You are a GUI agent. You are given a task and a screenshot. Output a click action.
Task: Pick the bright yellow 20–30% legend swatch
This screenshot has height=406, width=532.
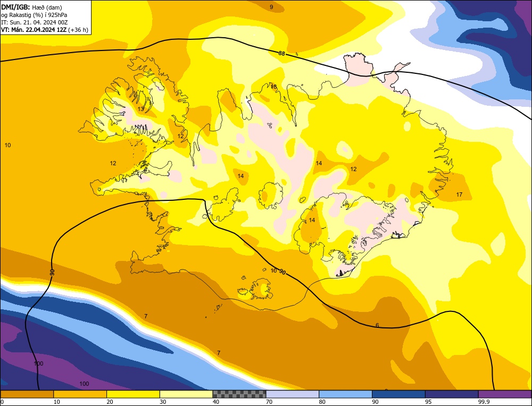point(133,394)
